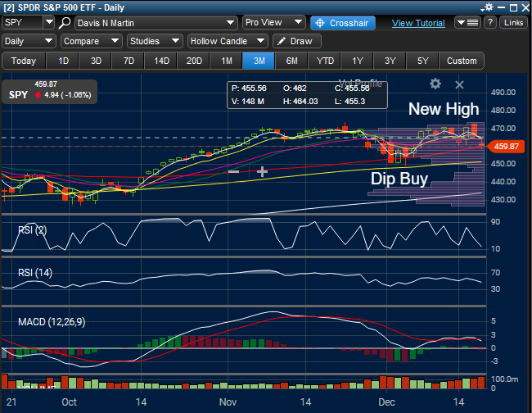Open the Compare dropdown
The image size is (532, 413).
coord(92,41)
